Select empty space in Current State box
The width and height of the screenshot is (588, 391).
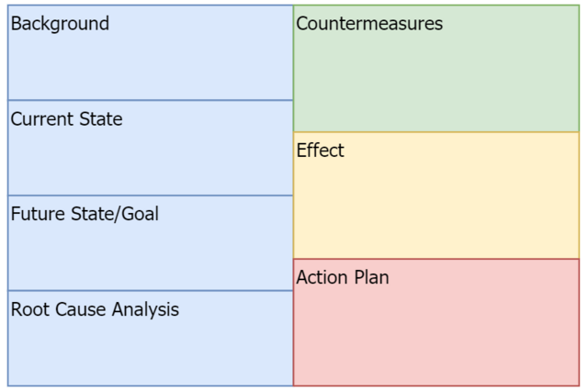tap(150, 161)
